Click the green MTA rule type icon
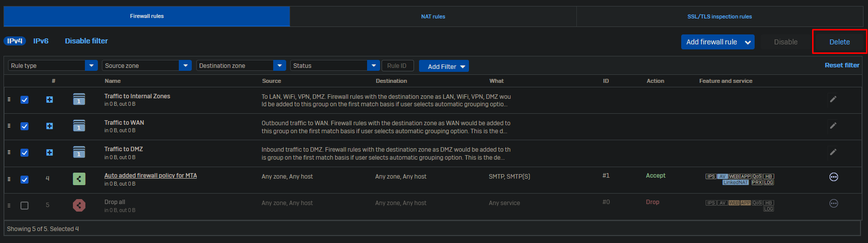 (x=79, y=179)
